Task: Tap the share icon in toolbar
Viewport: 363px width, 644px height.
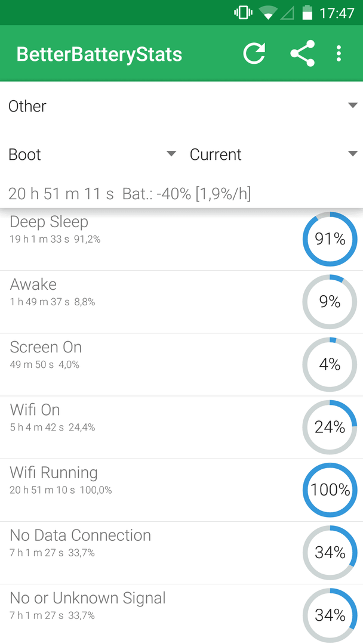Action: click(x=303, y=54)
